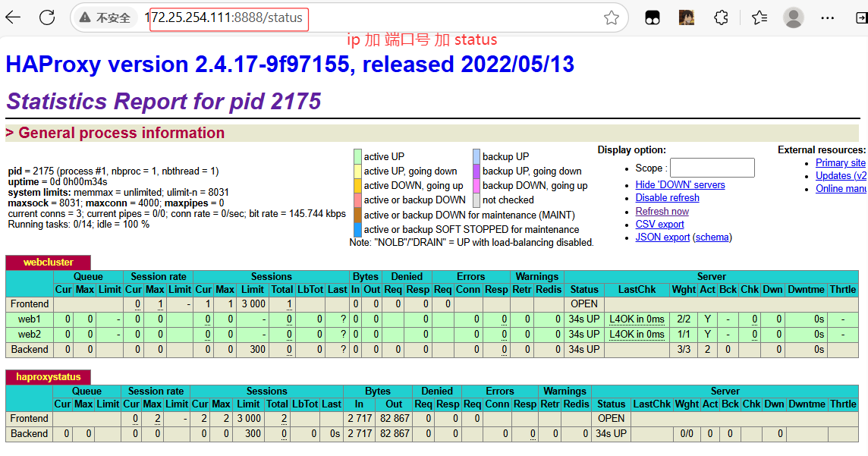Image resolution: width=868 pixels, height=456 pixels.
Task: Click the HAProxy version heading
Action: click(x=290, y=64)
